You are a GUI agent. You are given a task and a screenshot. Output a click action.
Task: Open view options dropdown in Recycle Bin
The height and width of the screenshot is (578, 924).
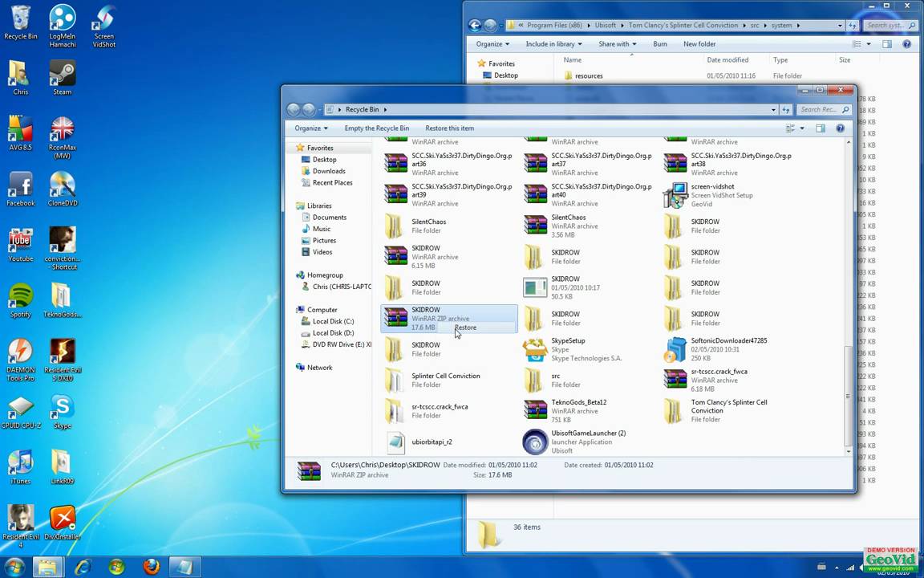[802, 128]
